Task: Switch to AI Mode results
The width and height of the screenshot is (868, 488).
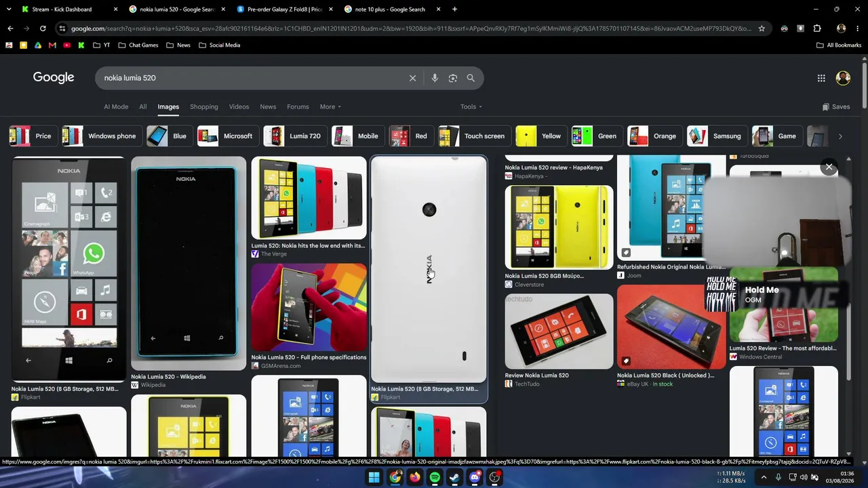Action: click(116, 106)
